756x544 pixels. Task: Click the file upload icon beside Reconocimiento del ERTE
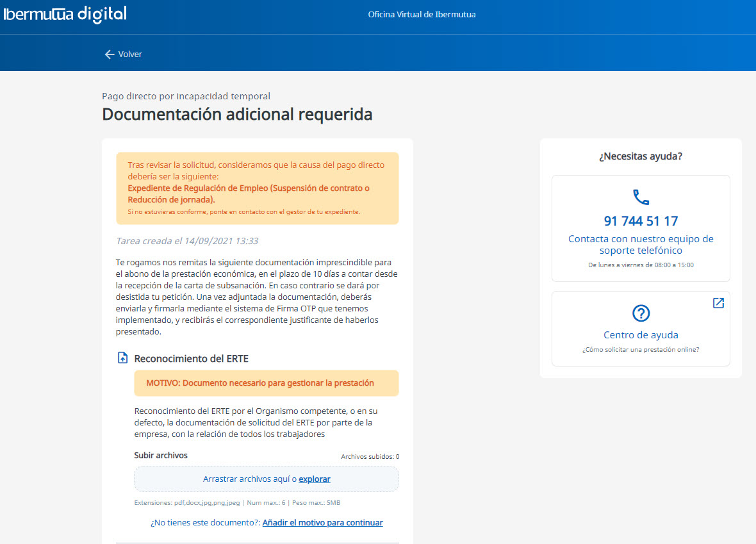(123, 358)
